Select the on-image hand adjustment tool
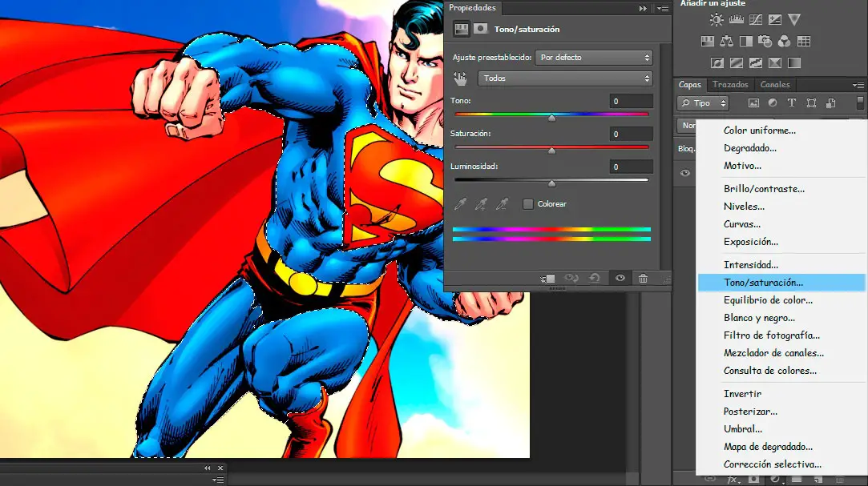 (x=460, y=78)
